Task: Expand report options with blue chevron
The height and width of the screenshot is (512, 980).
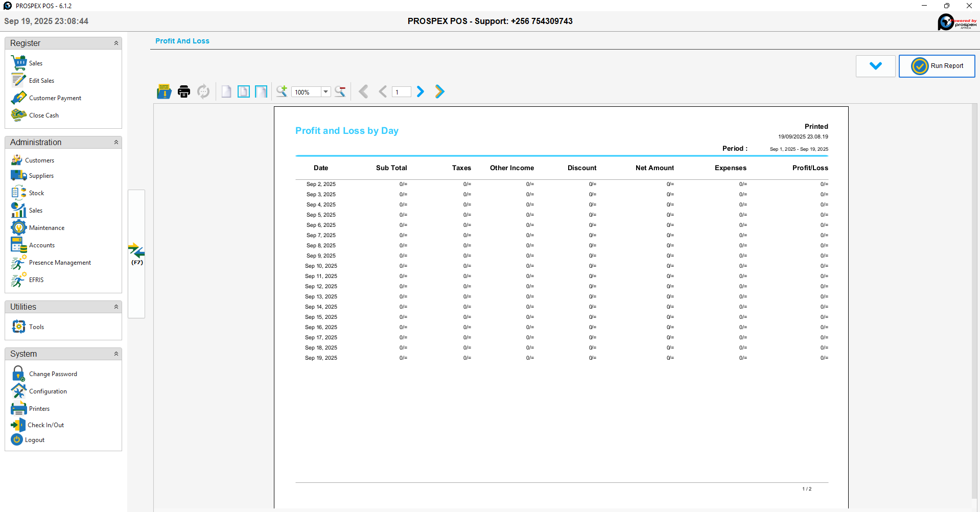Action: click(x=875, y=66)
